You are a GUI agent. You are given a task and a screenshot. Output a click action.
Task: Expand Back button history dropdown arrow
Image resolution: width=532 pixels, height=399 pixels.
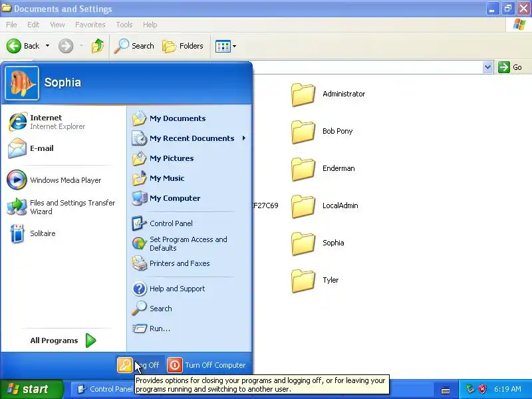47,46
